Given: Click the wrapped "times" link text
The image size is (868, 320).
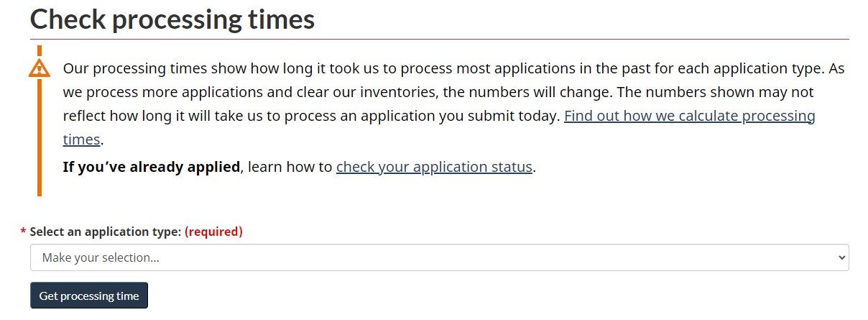Looking at the screenshot, I should 81,139.
